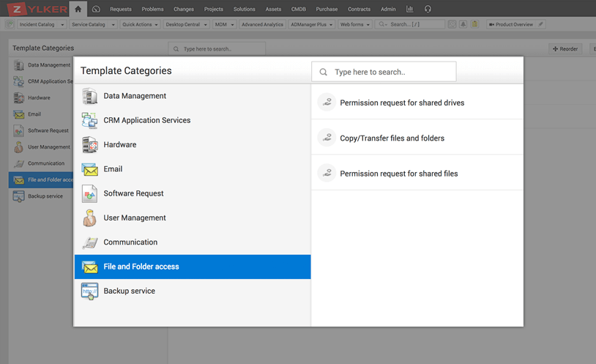The image size is (596, 364).
Task: Click the Home icon in top navigation
Action: point(78,9)
